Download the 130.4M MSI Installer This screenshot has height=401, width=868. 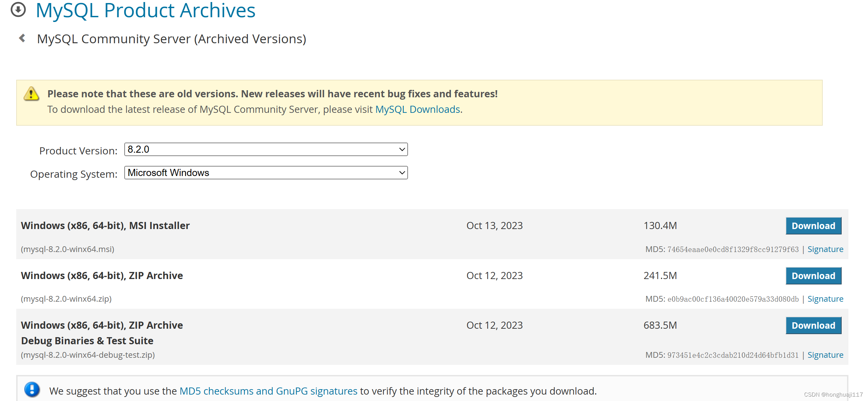pos(813,226)
